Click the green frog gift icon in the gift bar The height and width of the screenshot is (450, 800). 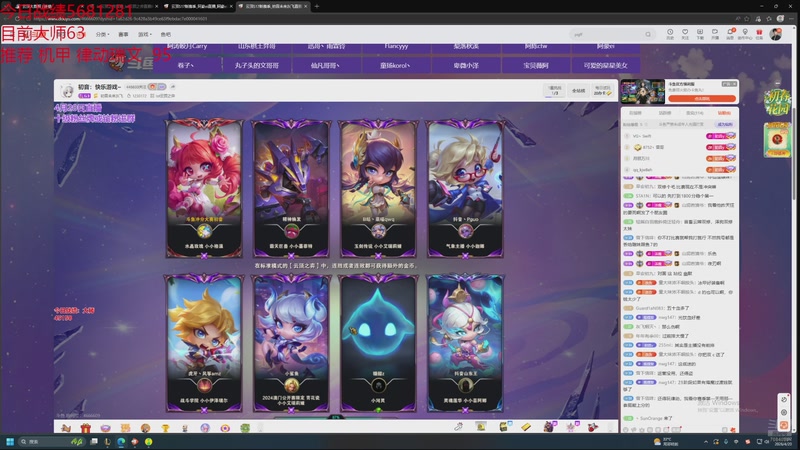point(245,428)
